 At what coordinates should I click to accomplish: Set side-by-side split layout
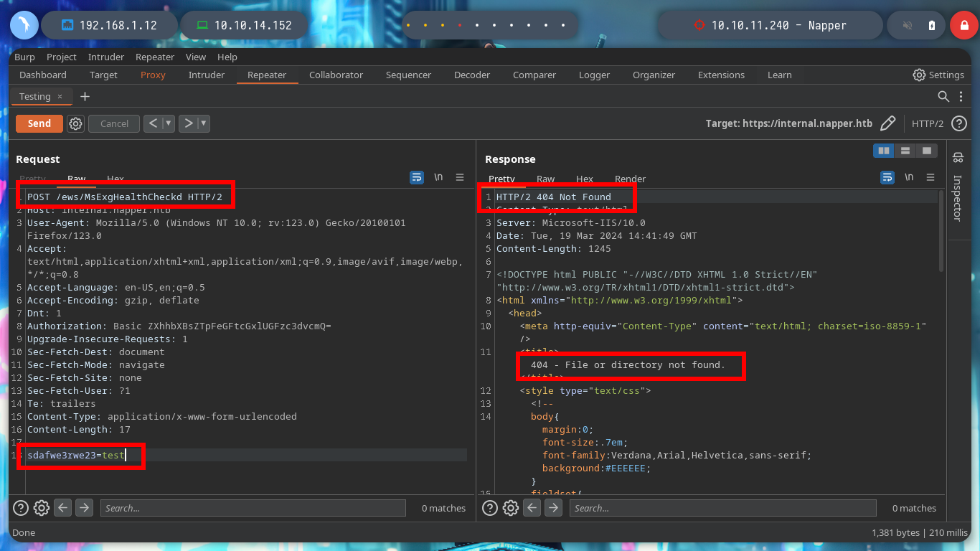[884, 151]
